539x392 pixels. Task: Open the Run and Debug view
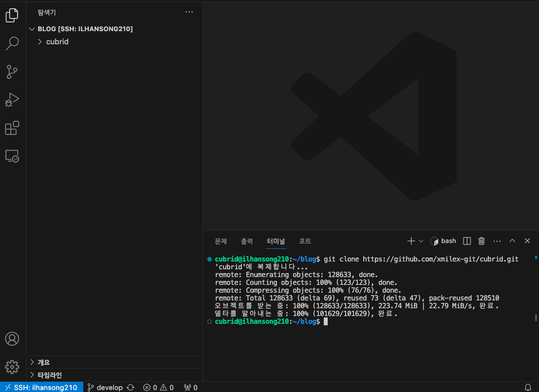pyautogui.click(x=12, y=100)
